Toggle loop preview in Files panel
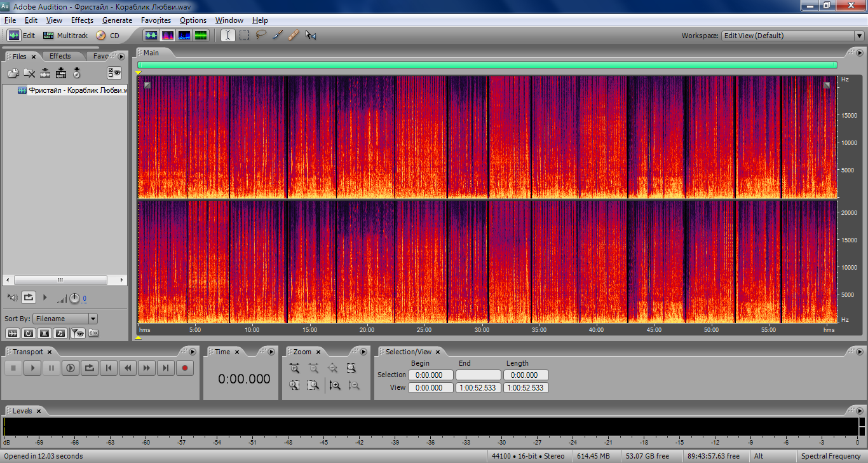This screenshot has height=463, width=868. (x=29, y=297)
